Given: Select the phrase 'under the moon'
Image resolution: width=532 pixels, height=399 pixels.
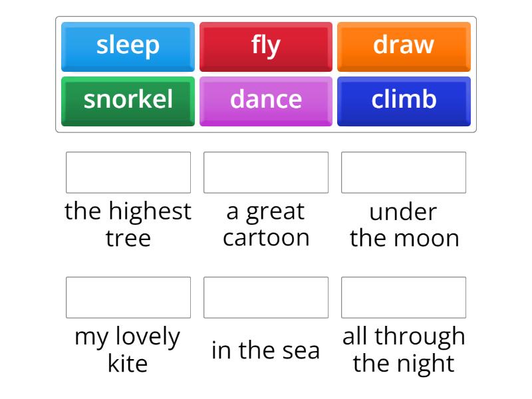Looking at the screenshot, I should (x=403, y=224).
